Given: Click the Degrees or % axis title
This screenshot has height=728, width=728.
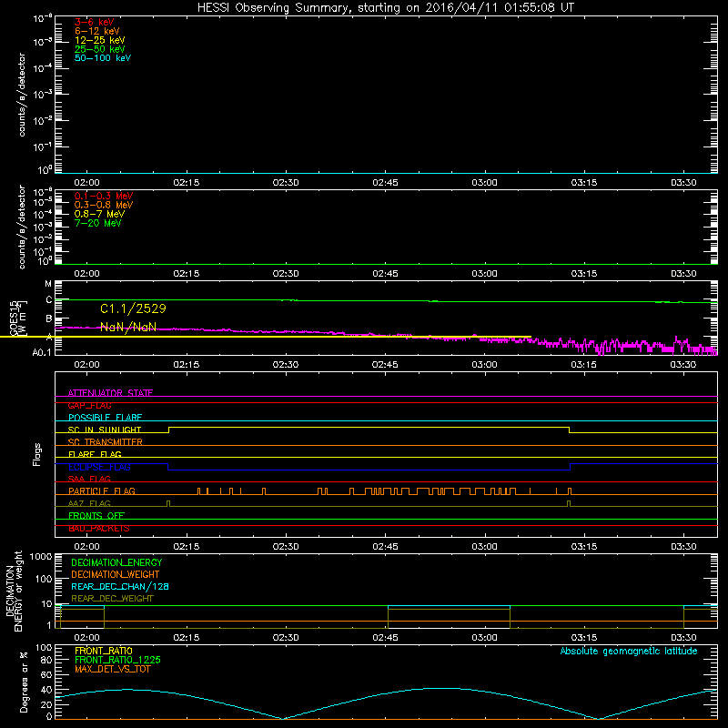Looking at the screenshot, I should coord(24,682).
